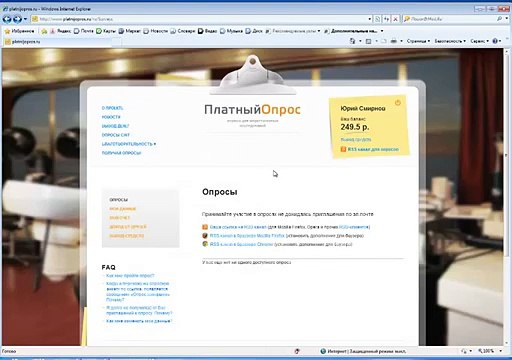Open the recent pages dropdown next to Forward
The width and height of the screenshot is (512, 360).
point(25,19)
